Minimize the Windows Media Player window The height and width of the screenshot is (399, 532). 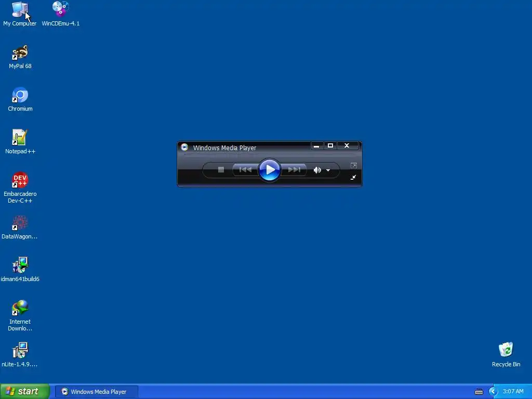(316, 146)
